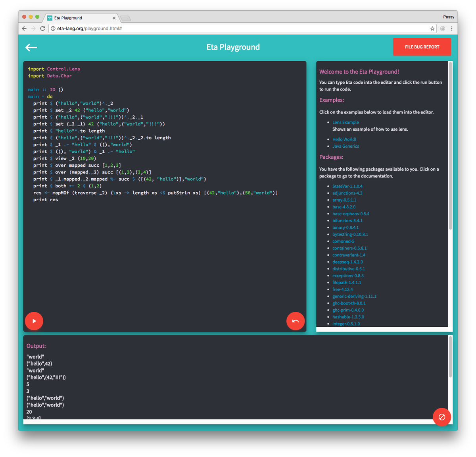Screen dimensions: 476x457
Task: Load the Lens Example
Action: [345, 122]
